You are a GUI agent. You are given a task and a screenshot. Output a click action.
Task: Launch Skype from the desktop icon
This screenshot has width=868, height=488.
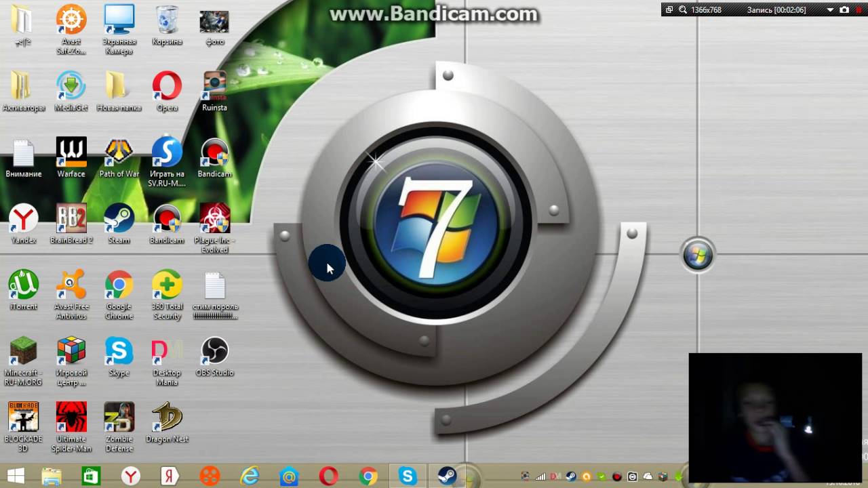(119, 357)
